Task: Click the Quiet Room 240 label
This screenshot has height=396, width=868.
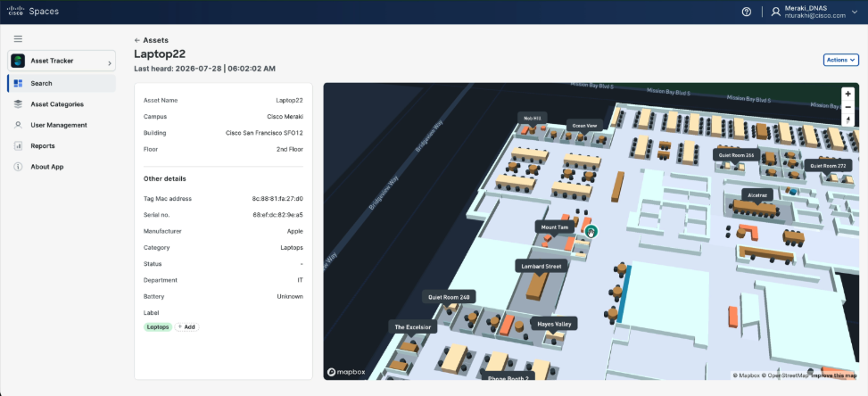Action: click(449, 297)
